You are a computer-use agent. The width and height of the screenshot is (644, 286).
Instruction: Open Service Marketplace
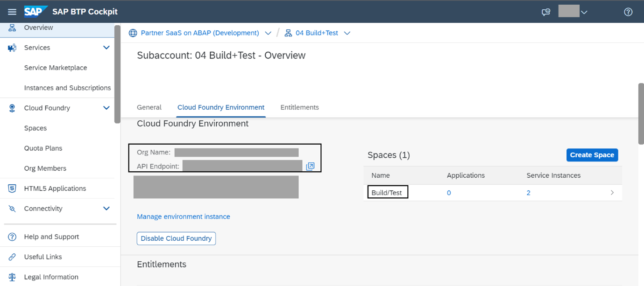tap(56, 68)
